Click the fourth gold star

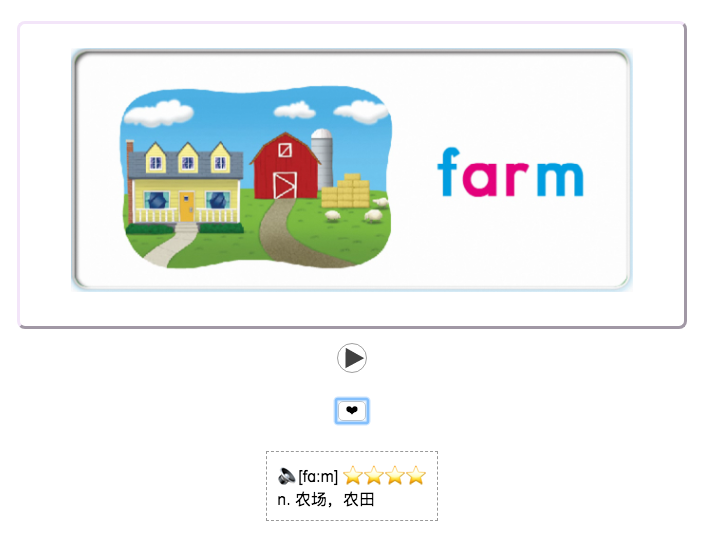click(416, 475)
